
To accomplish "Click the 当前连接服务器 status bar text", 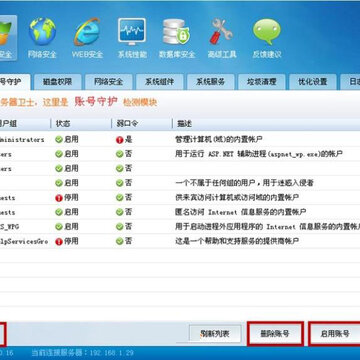I will point(82,353).
